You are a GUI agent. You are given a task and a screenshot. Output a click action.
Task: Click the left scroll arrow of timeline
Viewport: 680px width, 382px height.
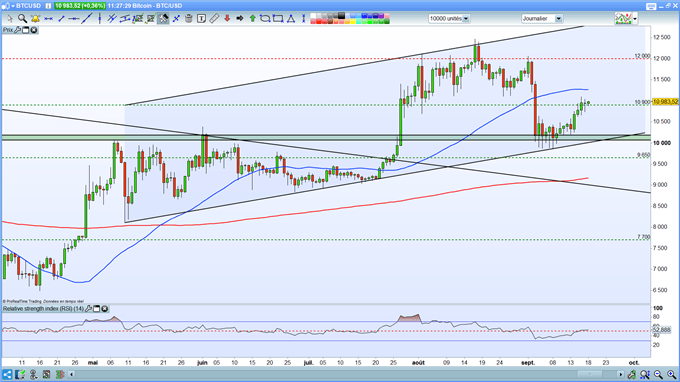tap(72, 374)
